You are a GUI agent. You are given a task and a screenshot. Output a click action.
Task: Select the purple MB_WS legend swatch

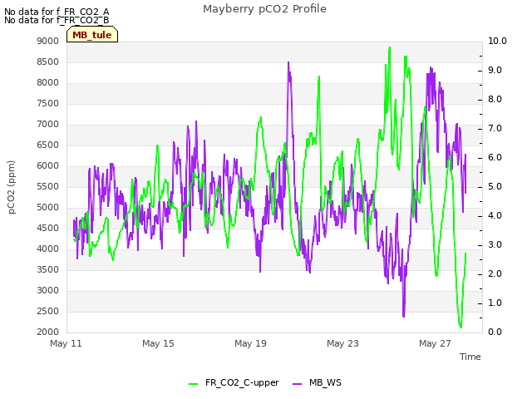pos(298,384)
